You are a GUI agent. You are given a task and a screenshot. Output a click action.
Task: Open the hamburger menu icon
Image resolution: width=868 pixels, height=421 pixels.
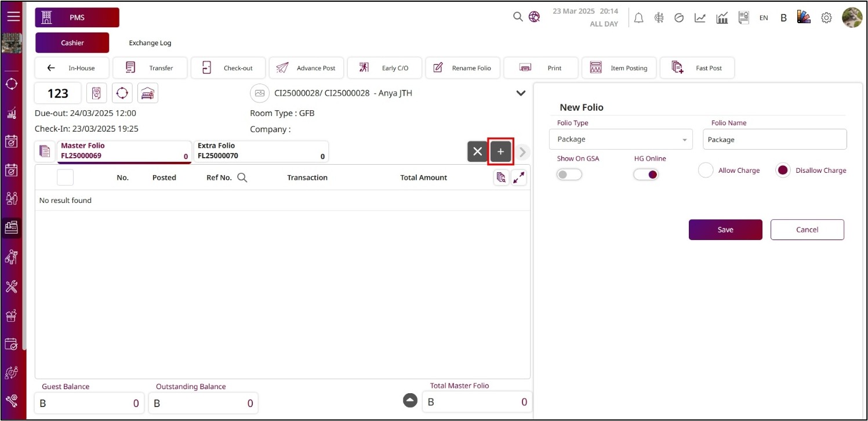[13, 16]
